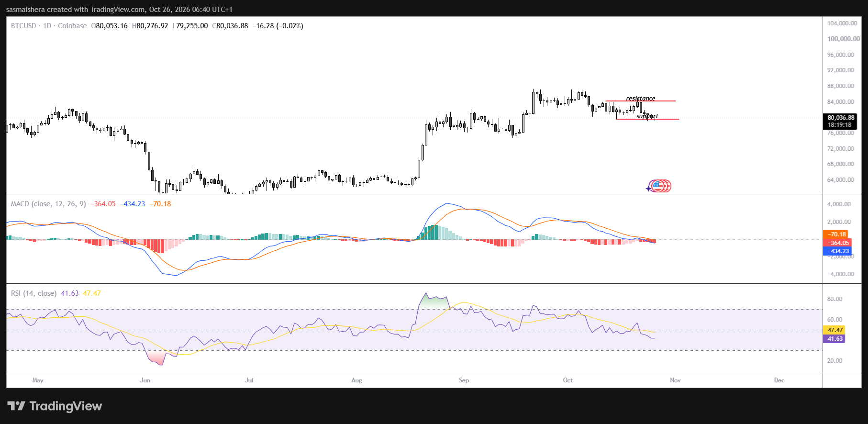Click the US flag economic event icon
Viewport: 868px width, 424px height.
[658, 186]
